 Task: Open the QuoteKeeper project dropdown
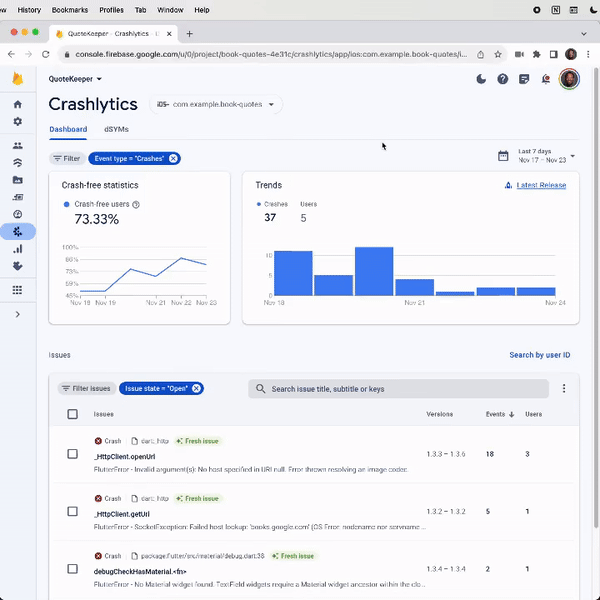click(x=76, y=79)
